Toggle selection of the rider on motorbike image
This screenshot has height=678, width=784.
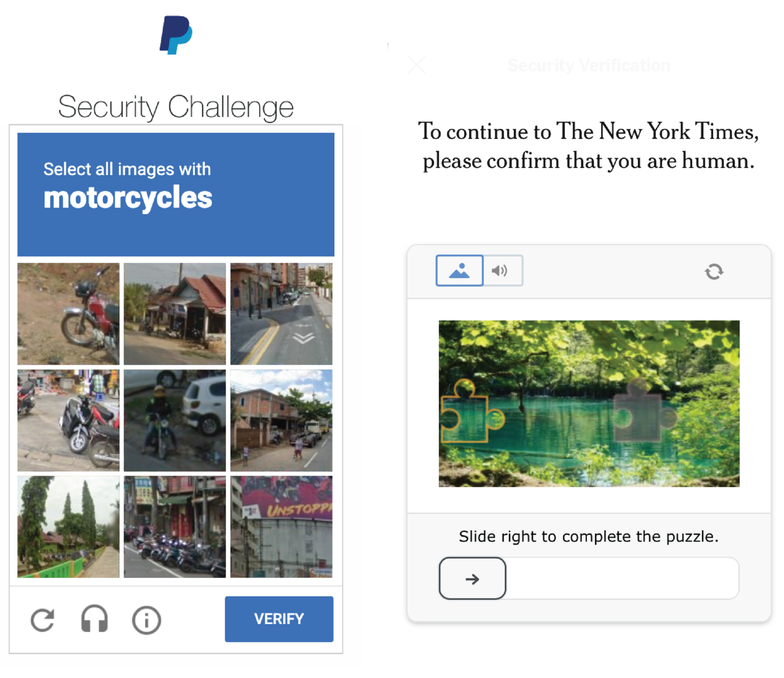[x=175, y=419]
